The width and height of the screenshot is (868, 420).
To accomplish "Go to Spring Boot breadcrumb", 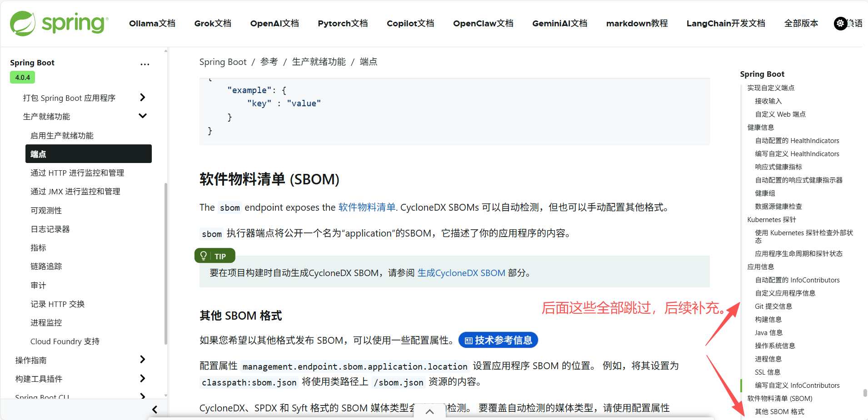I will (223, 62).
